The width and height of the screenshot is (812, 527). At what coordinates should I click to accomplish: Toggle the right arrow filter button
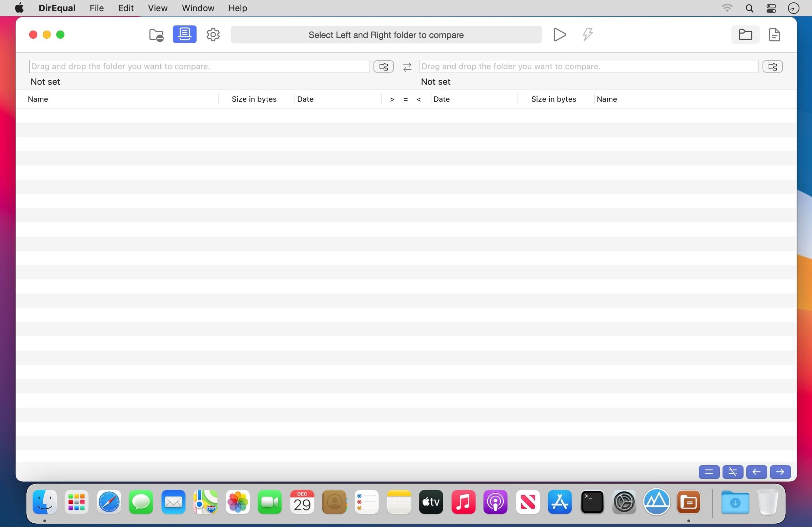[780, 472]
